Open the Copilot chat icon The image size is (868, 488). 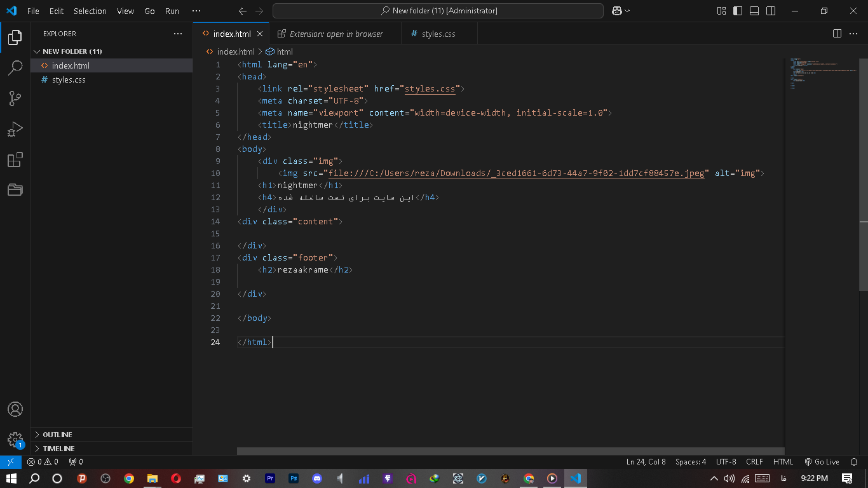pyautogui.click(x=616, y=11)
